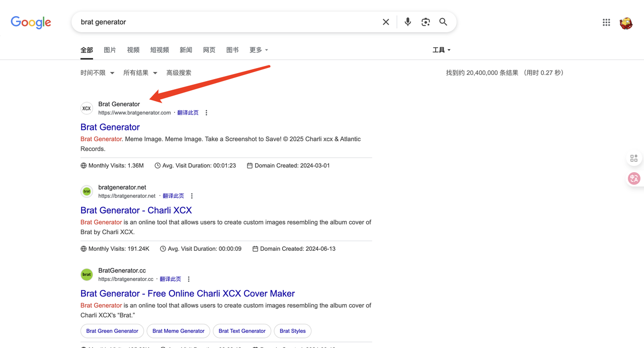Start voice search with microphone icon
Image resolution: width=644 pixels, height=348 pixels.
click(x=408, y=22)
